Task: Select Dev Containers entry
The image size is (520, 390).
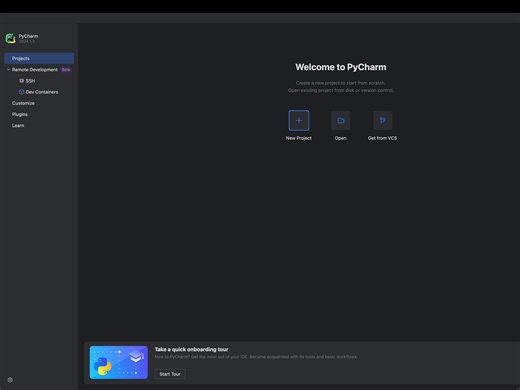Action: (42, 92)
